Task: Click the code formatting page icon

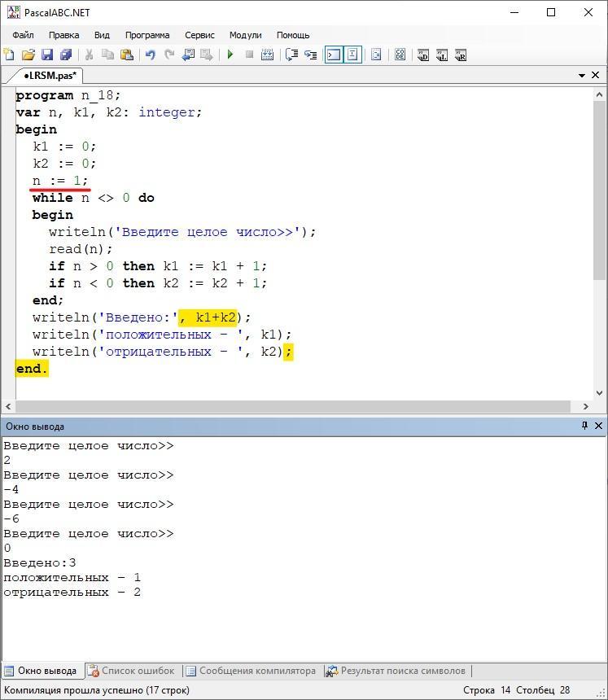Action: [376, 55]
